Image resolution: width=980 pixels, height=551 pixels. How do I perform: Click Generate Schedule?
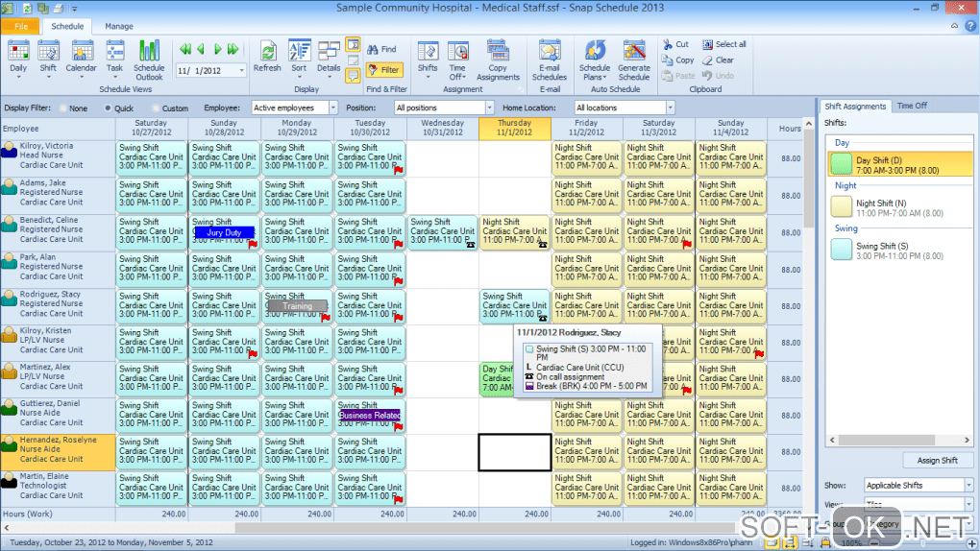(x=634, y=60)
